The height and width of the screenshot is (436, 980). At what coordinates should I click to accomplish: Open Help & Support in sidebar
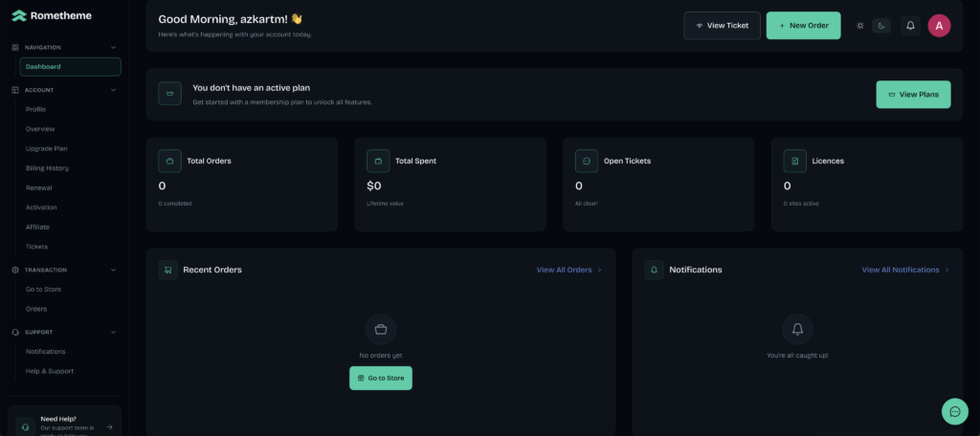click(50, 371)
